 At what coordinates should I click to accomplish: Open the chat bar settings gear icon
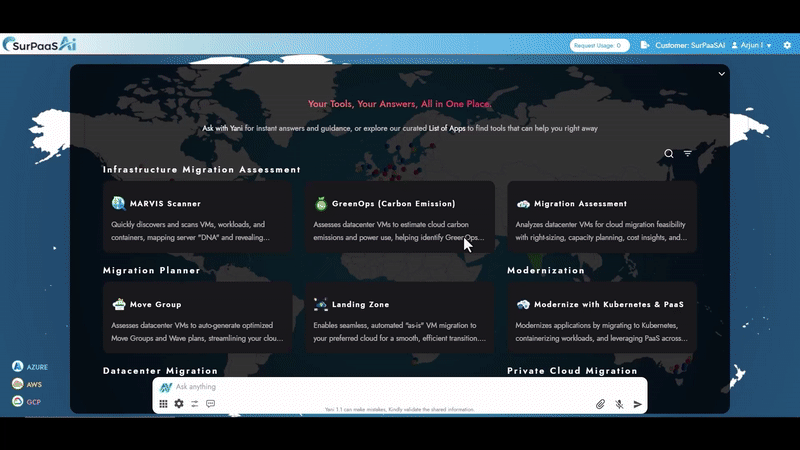pos(179,404)
